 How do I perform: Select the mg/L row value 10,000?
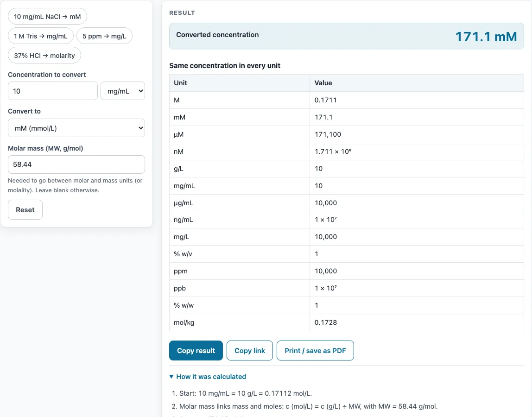point(326,237)
